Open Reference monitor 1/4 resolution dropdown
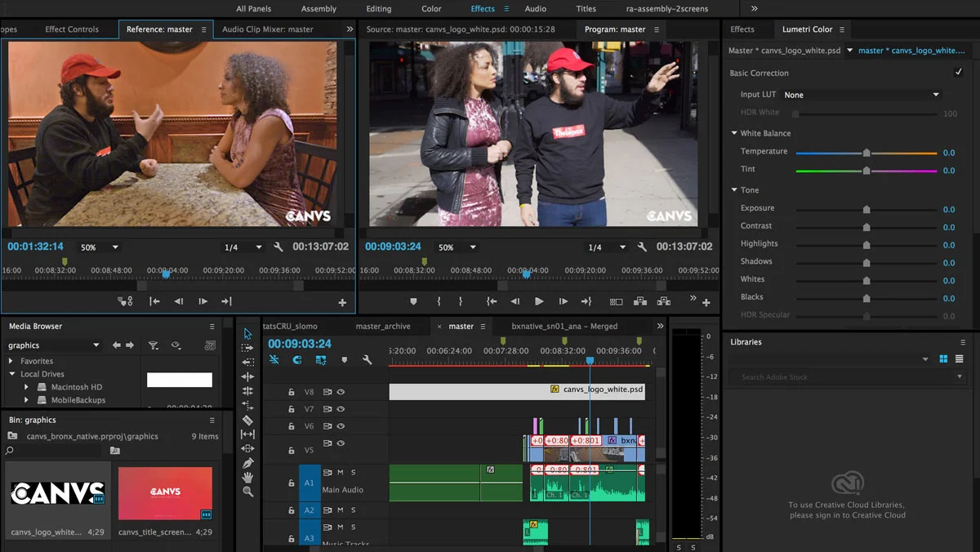 point(243,247)
